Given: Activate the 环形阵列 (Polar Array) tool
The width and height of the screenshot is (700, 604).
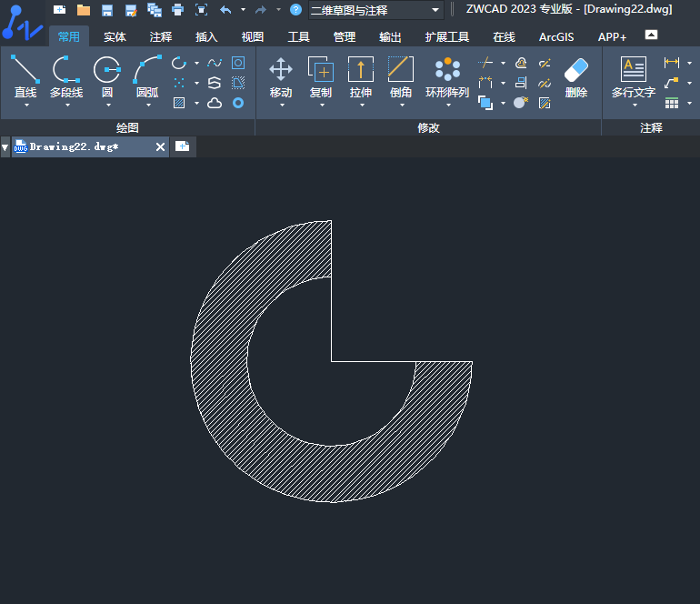Looking at the screenshot, I should click(x=447, y=76).
